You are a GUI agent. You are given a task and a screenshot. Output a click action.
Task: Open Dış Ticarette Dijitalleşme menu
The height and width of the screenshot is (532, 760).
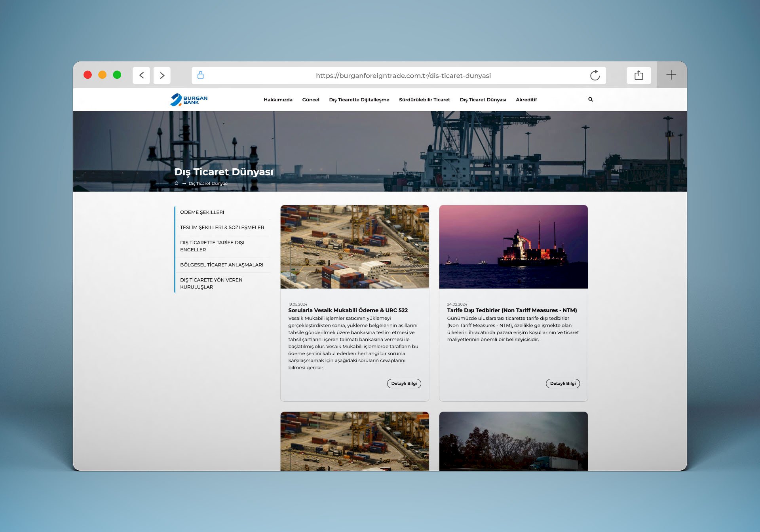(x=359, y=100)
